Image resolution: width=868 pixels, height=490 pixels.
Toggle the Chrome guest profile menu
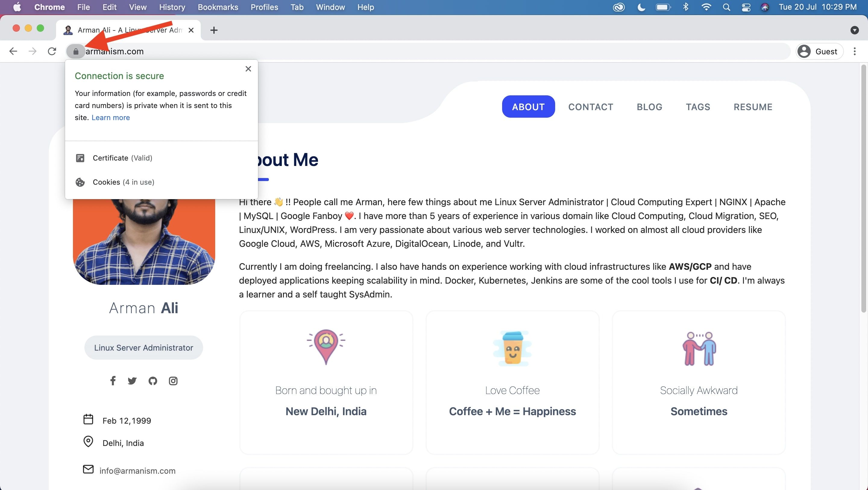click(820, 51)
